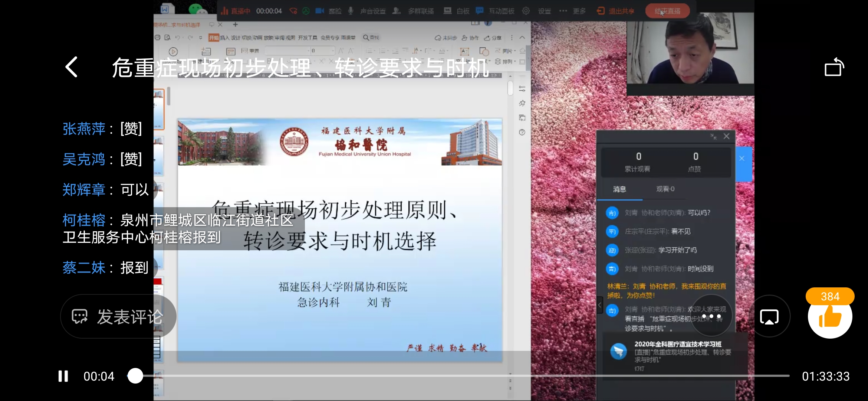Open the 开始 ribbon tab

click(x=214, y=38)
